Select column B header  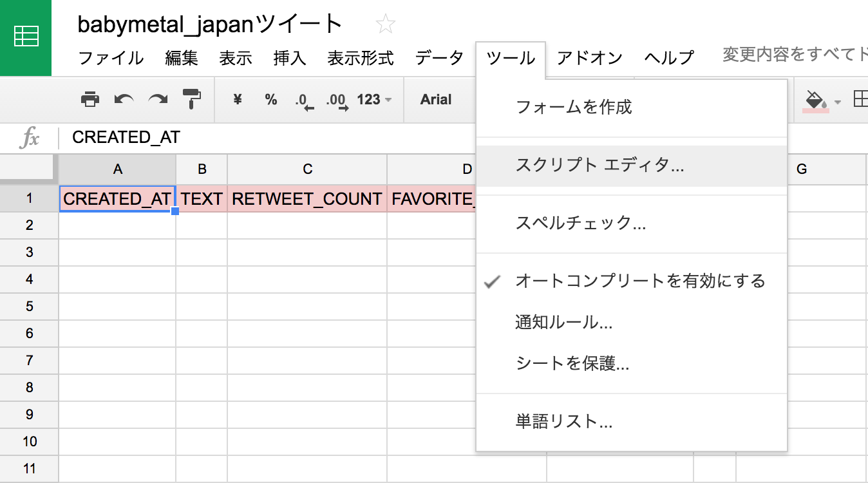(202, 169)
